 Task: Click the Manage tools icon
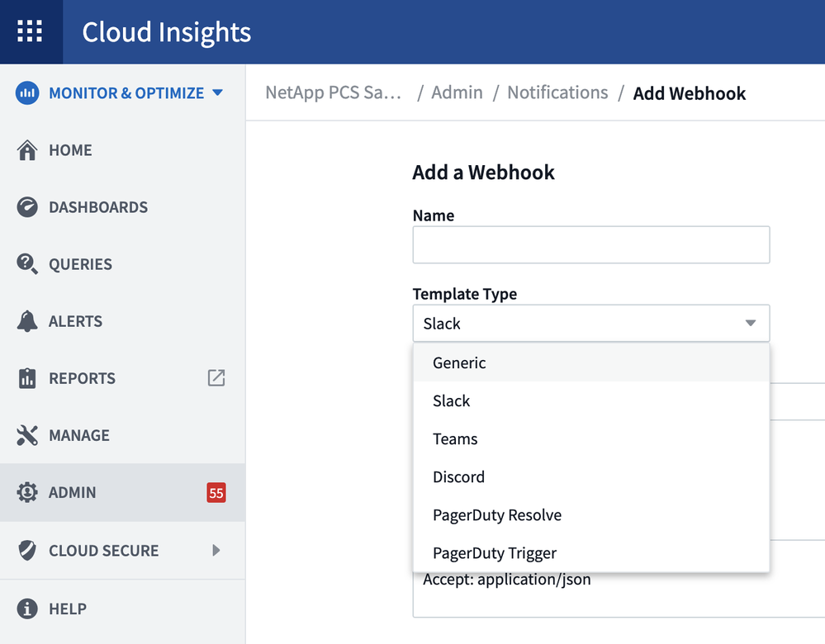coord(27,435)
